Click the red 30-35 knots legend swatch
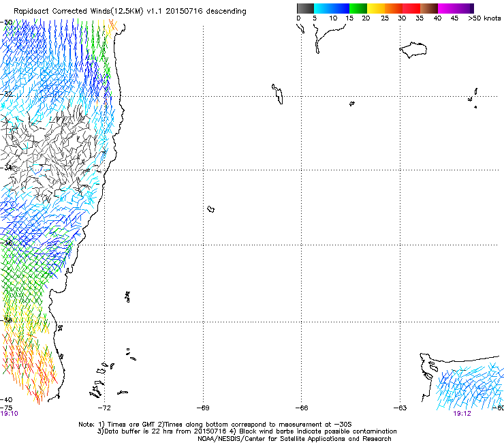 411,8
